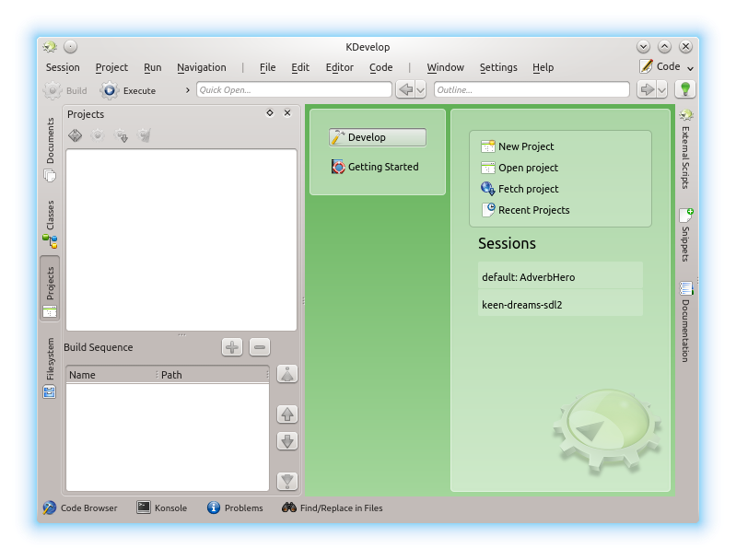Toggle the Projects side panel tab
Image resolution: width=736 pixels, height=560 pixels.
tap(50, 288)
